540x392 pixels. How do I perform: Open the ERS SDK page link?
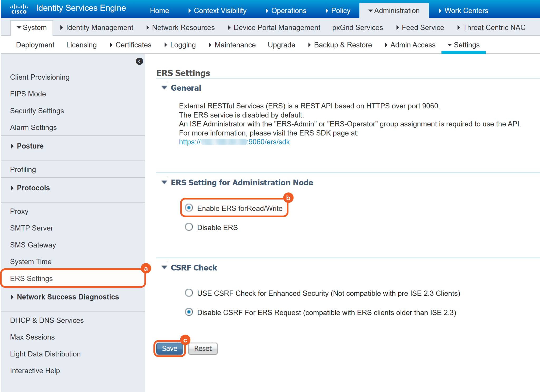[234, 142]
